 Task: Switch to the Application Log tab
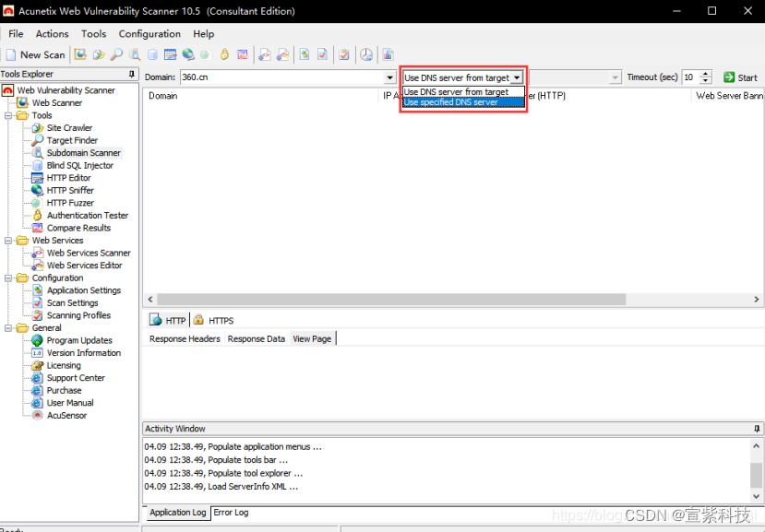tap(177, 513)
